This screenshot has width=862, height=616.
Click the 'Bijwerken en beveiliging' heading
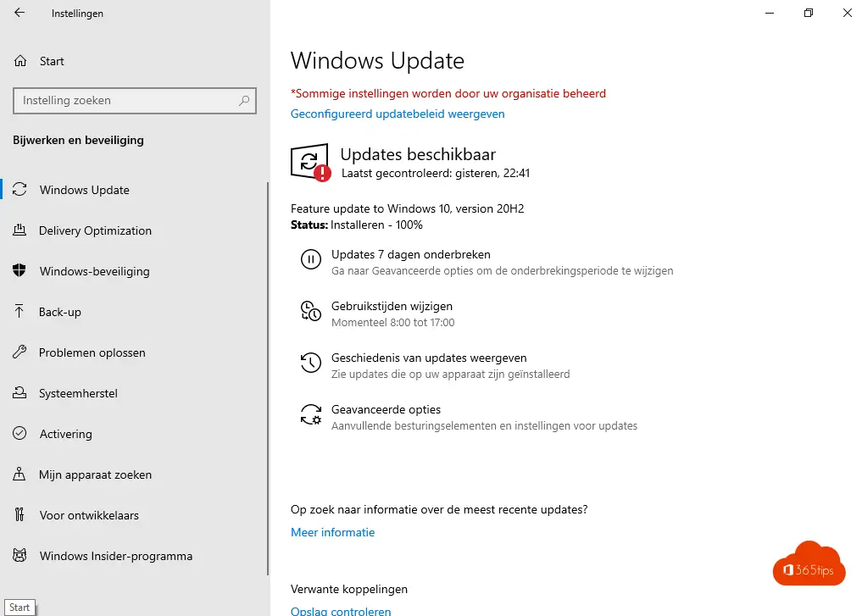click(x=79, y=140)
